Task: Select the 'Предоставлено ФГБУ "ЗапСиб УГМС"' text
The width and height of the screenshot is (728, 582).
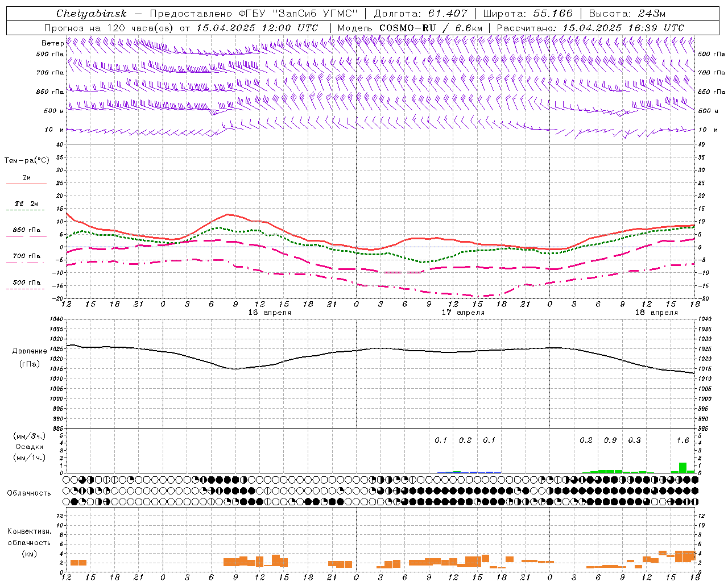Action: (253, 14)
